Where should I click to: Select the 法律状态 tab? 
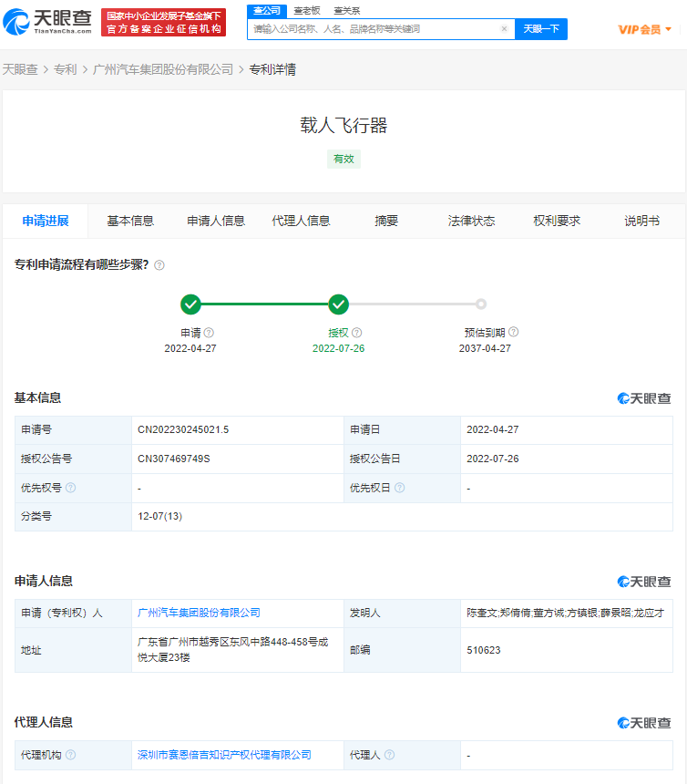tap(471, 221)
